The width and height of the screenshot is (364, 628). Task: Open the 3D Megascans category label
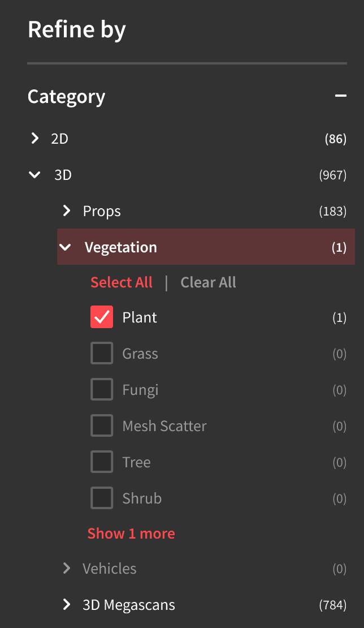coord(129,605)
